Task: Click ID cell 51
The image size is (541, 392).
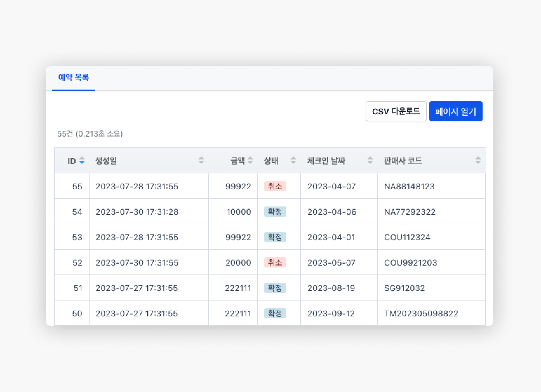Action: click(x=78, y=288)
